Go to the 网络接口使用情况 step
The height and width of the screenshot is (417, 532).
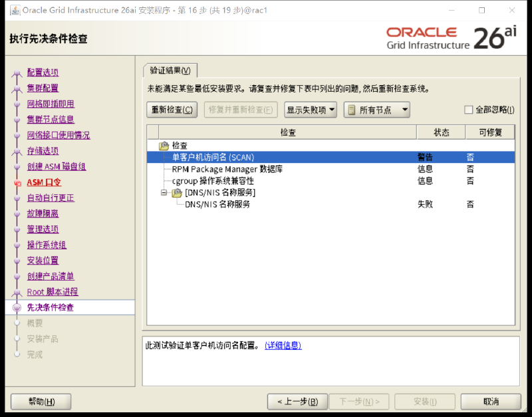point(59,135)
